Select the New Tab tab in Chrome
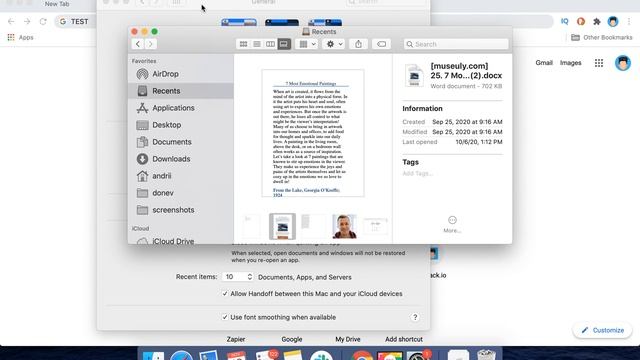This screenshot has height=360, width=640. (57, 4)
